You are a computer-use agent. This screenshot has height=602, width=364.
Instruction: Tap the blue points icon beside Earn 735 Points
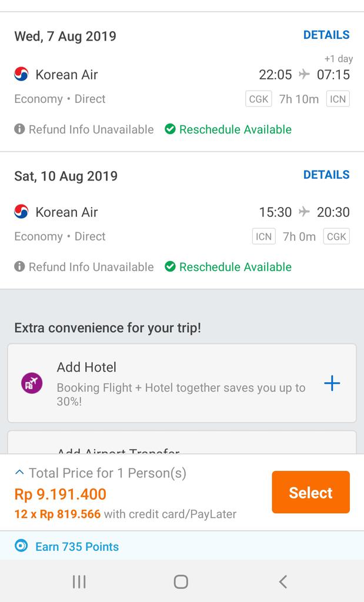21,547
